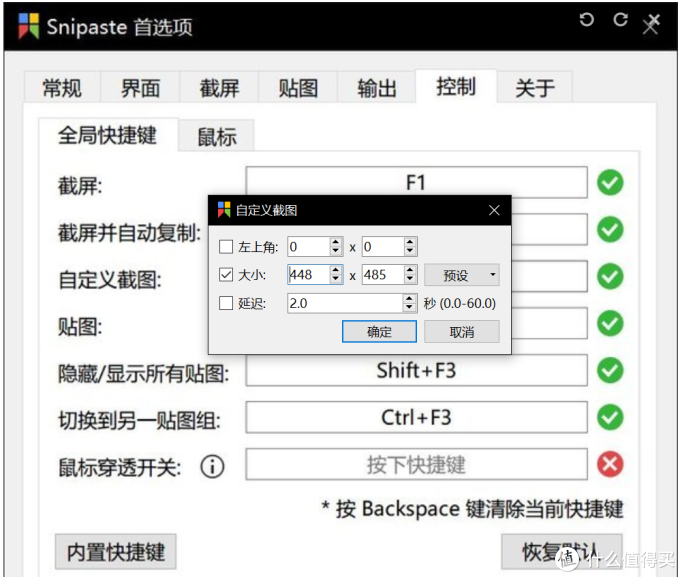
Task: Switch to the 截屏 tab
Action: [219, 88]
